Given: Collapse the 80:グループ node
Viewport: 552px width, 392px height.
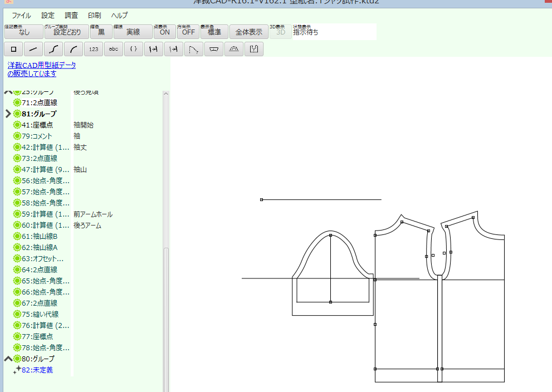Looking at the screenshot, I should pyautogui.click(x=8, y=359).
